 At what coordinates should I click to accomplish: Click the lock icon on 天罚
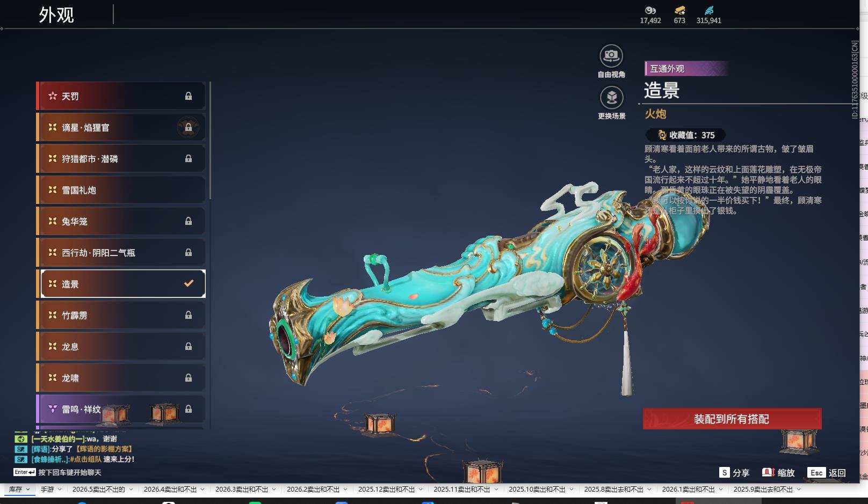189,96
